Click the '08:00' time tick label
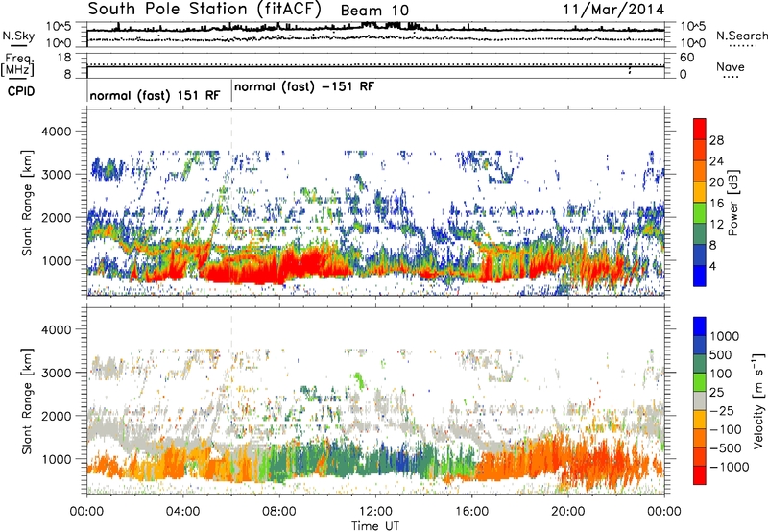This screenshot has height=532, width=768. (279, 512)
